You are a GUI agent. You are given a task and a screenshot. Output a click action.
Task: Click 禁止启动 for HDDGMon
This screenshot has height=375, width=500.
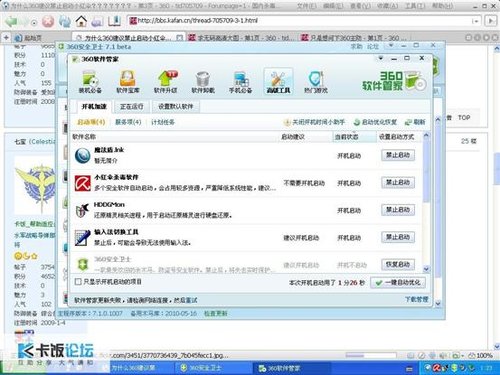tap(398, 210)
